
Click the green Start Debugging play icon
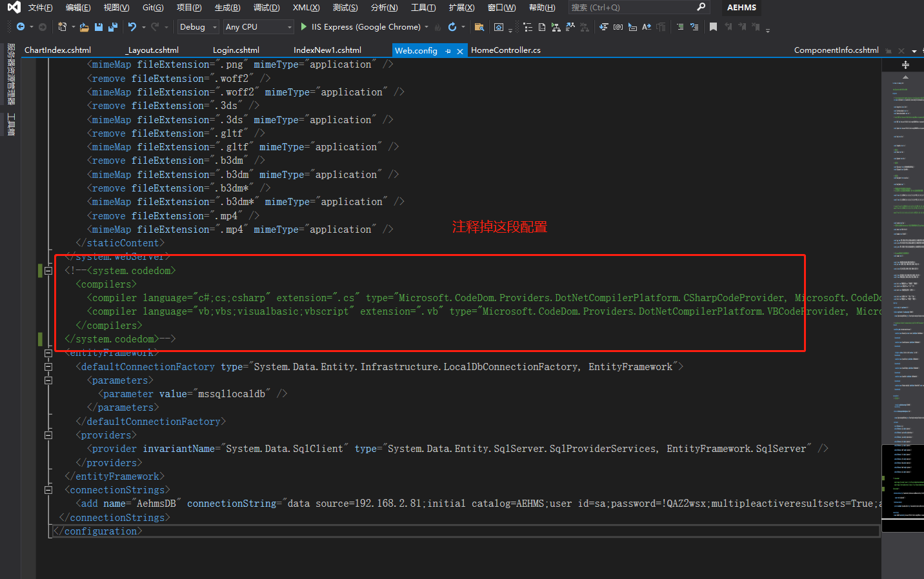click(x=303, y=27)
